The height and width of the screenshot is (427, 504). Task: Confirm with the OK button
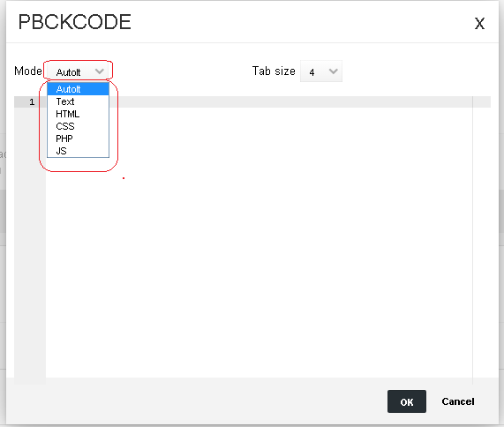click(x=407, y=401)
